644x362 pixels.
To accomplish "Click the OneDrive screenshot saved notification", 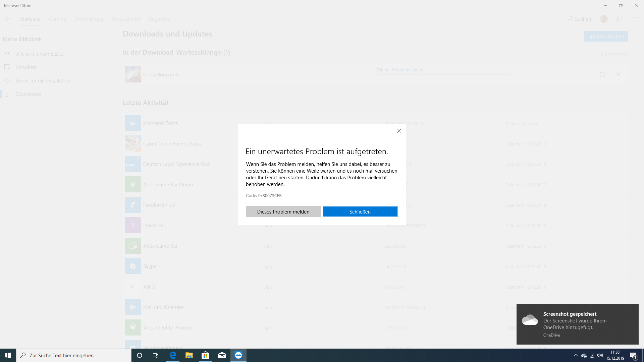I will (x=577, y=324).
